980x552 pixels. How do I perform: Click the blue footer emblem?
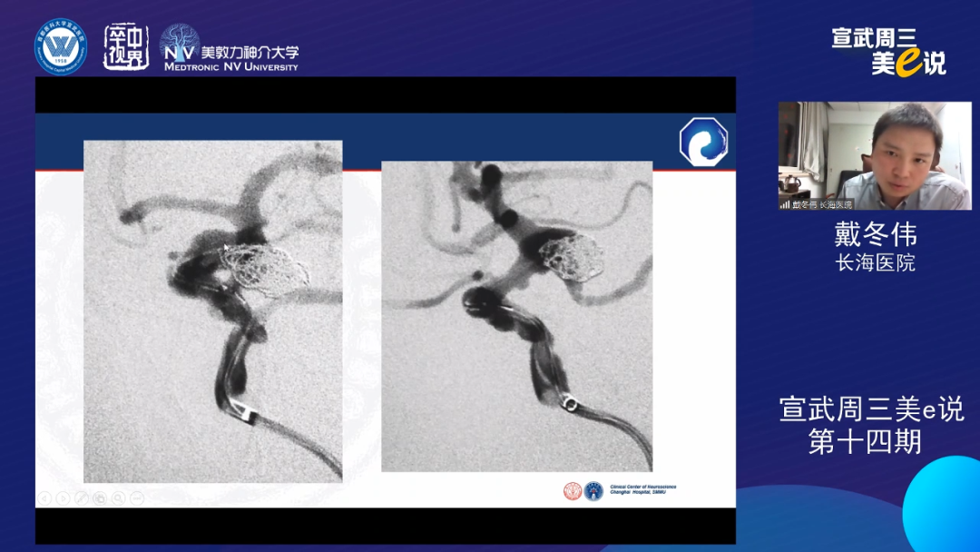pos(593,491)
